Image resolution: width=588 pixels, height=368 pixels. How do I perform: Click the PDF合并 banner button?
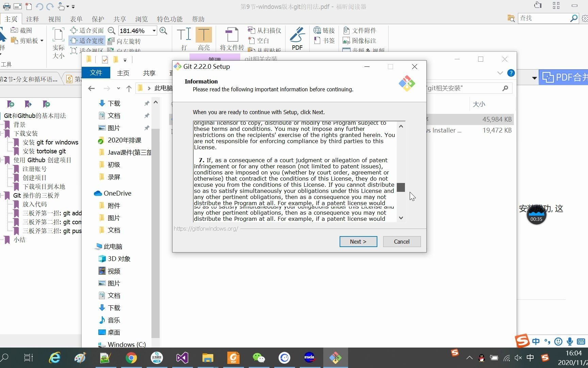(x=563, y=77)
